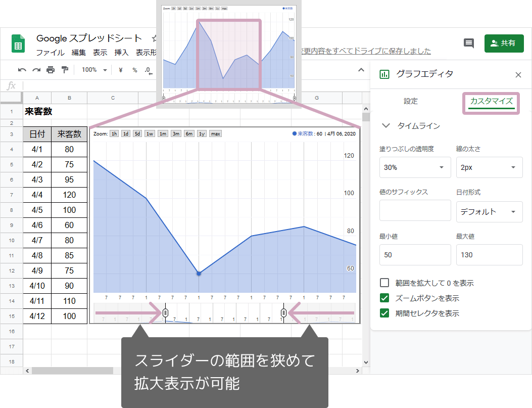The width and height of the screenshot is (532, 408).
Task: Set chart zoom to 1d
Action: (125, 134)
